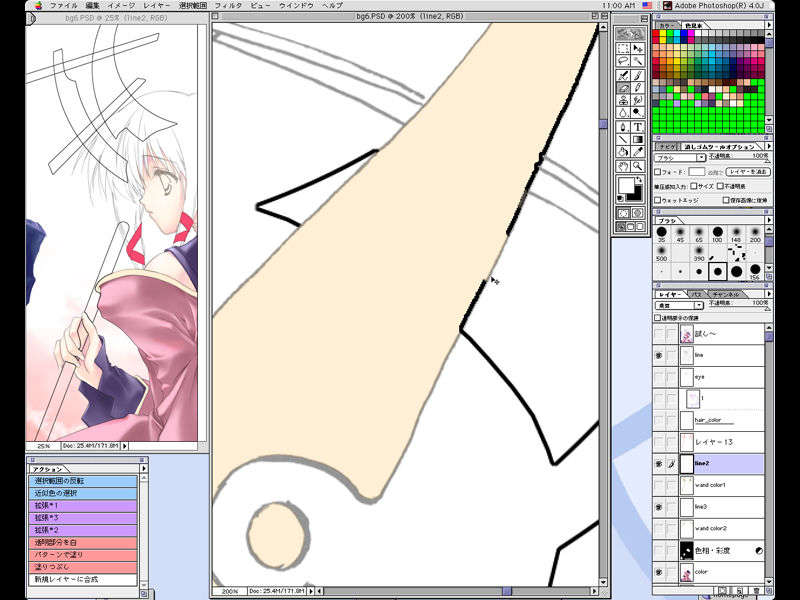Click the レイヤーを消去 button

coord(747,172)
